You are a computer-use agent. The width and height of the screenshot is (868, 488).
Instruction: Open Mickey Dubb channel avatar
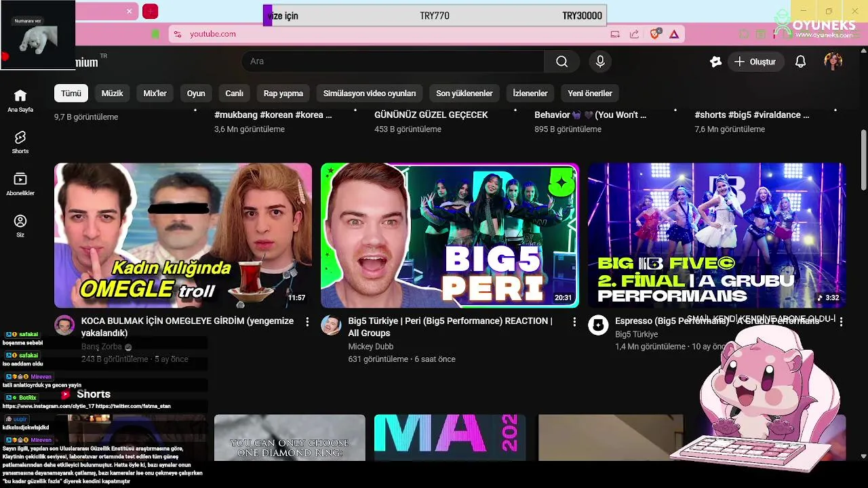pos(331,325)
